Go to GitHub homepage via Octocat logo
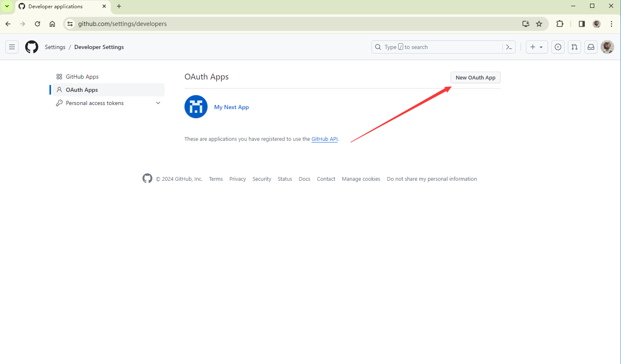Viewport: 621px width, 364px height. pos(32,47)
